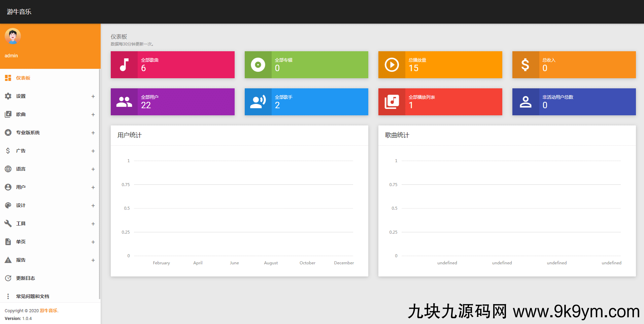Open the 更新日志 changelog menu item
This screenshot has height=324, width=644.
[x=26, y=278]
